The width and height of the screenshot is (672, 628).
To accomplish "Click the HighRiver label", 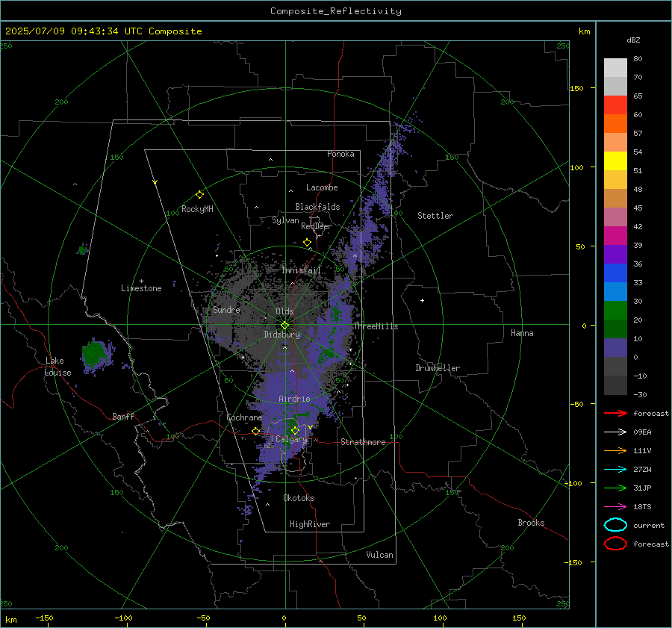I will 310,524.
